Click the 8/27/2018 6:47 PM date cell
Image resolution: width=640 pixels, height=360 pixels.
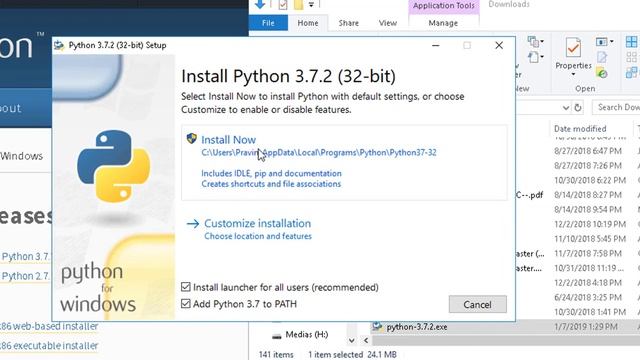[x=588, y=151]
